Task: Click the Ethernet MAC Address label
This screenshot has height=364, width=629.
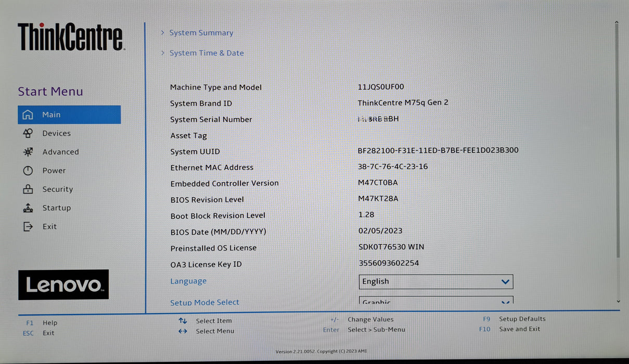Action: (212, 167)
